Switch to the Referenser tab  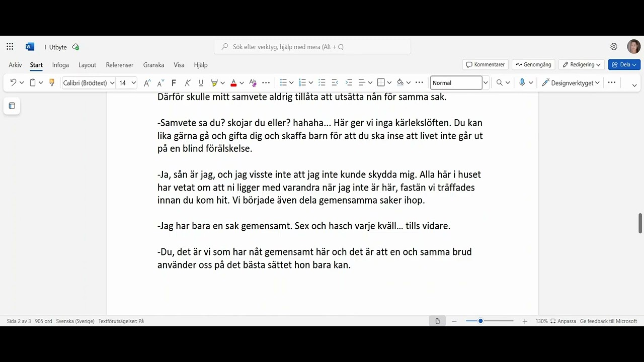click(120, 65)
